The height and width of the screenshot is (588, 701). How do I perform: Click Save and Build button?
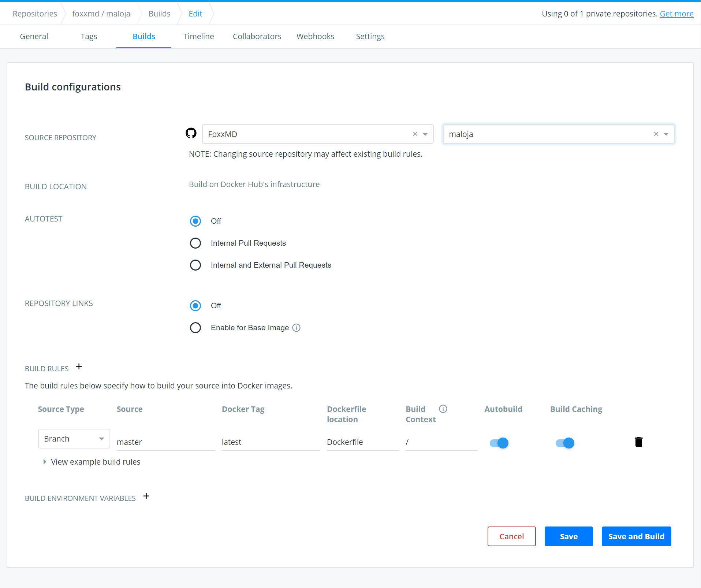click(x=637, y=536)
